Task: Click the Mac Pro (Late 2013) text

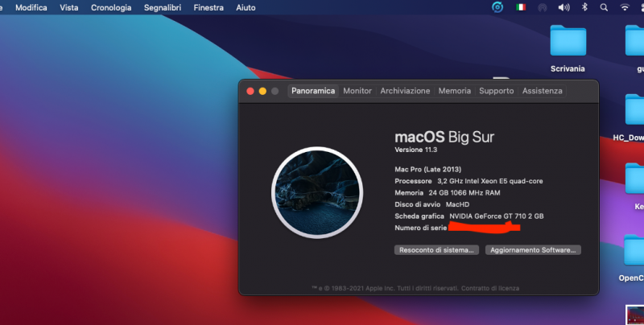Action: tap(427, 169)
